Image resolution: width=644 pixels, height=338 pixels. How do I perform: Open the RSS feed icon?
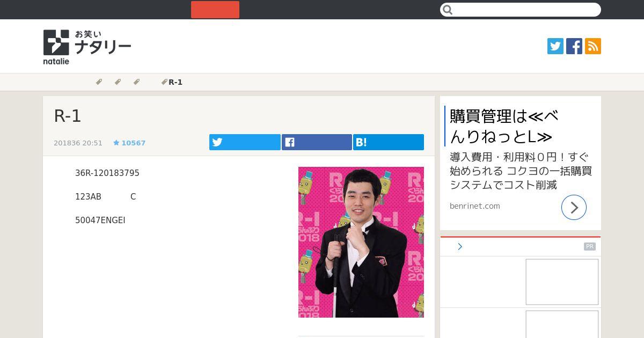(x=593, y=46)
